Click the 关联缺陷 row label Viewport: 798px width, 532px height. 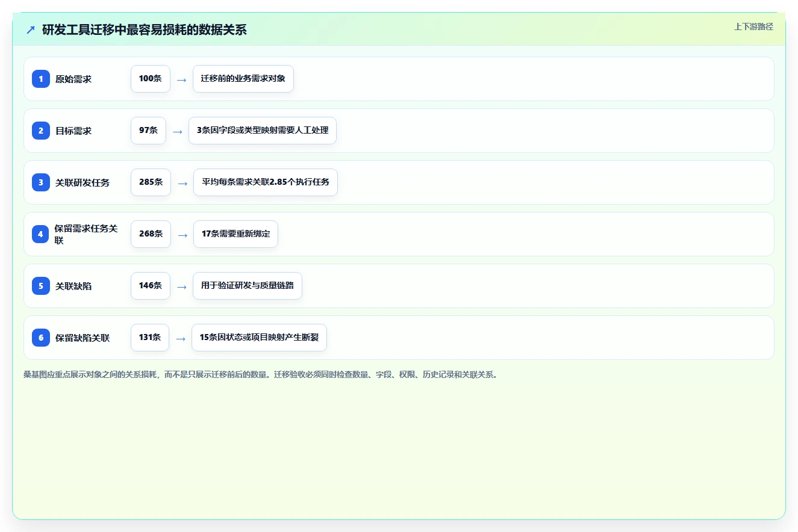point(73,286)
